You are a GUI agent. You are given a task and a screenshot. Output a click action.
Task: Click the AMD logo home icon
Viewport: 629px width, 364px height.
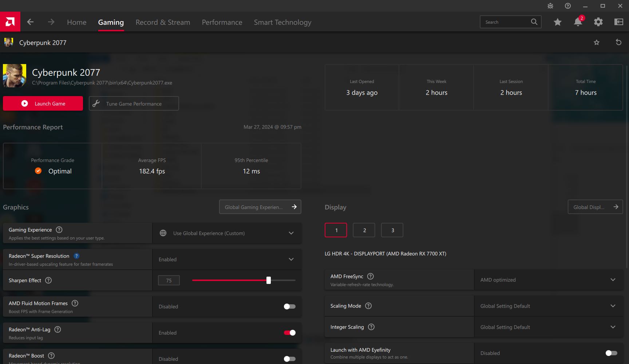[x=10, y=22]
